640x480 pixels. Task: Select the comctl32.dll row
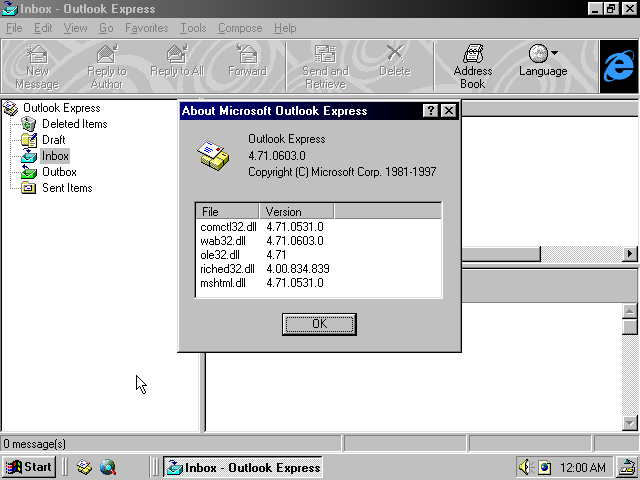coord(318,227)
